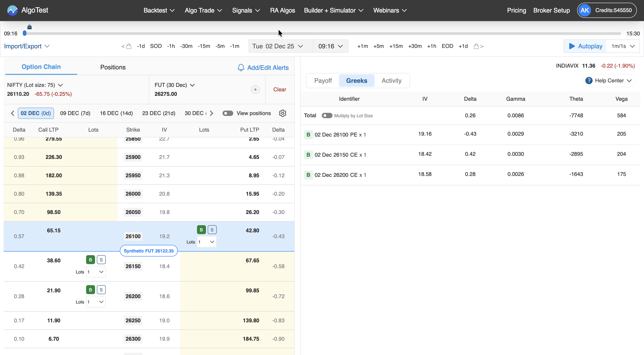The height and width of the screenshot is (355, 644).
Task: Click the AlgoTest logo icon
Action: (12, 10)
